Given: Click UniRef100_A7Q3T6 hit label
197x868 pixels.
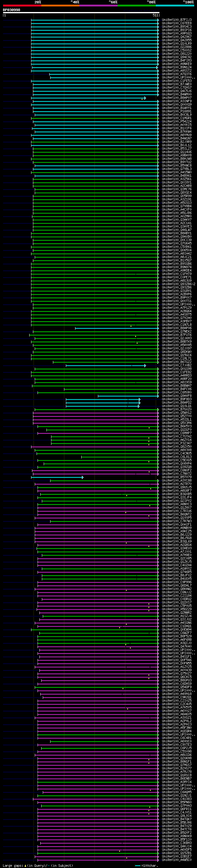Looking at the screenshot, I should click(x=177, y=74).
